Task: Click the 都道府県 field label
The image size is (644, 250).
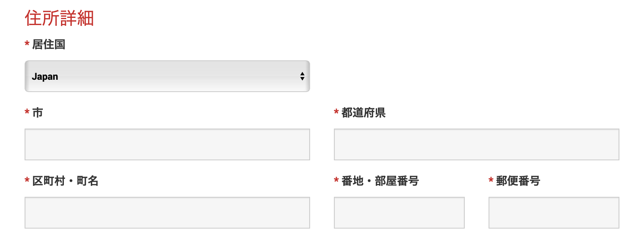Action: (x=363, y=113)
